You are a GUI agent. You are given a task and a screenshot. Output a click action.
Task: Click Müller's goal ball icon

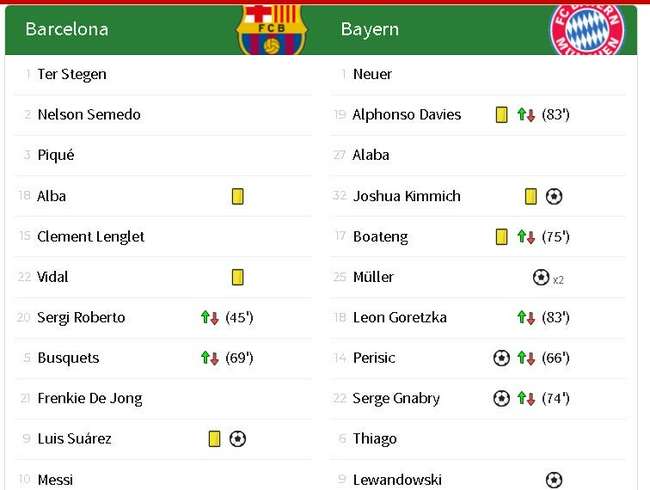541,277
